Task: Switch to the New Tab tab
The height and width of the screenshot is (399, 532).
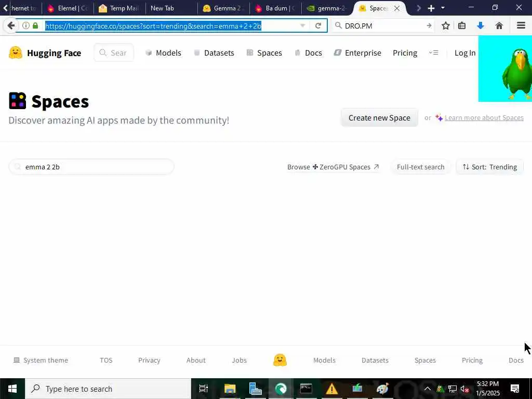Action: click(x=171, y=8)
